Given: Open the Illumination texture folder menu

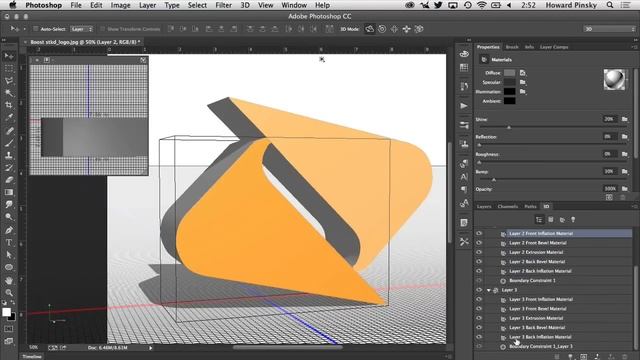Looking at the screenshot, I should point(523,91).
